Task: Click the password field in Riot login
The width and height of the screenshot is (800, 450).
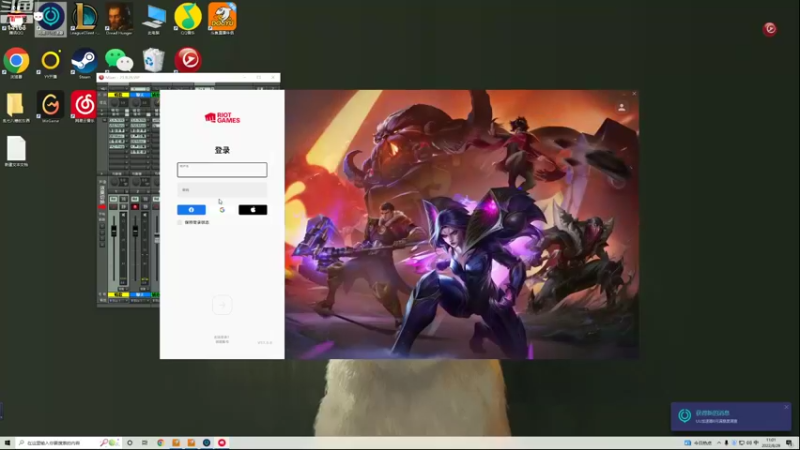Action: [x=222, y=190]
